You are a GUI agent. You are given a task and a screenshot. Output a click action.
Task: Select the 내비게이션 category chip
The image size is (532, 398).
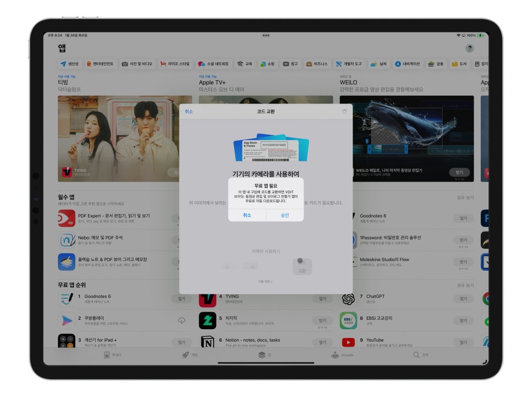[408, 64]
